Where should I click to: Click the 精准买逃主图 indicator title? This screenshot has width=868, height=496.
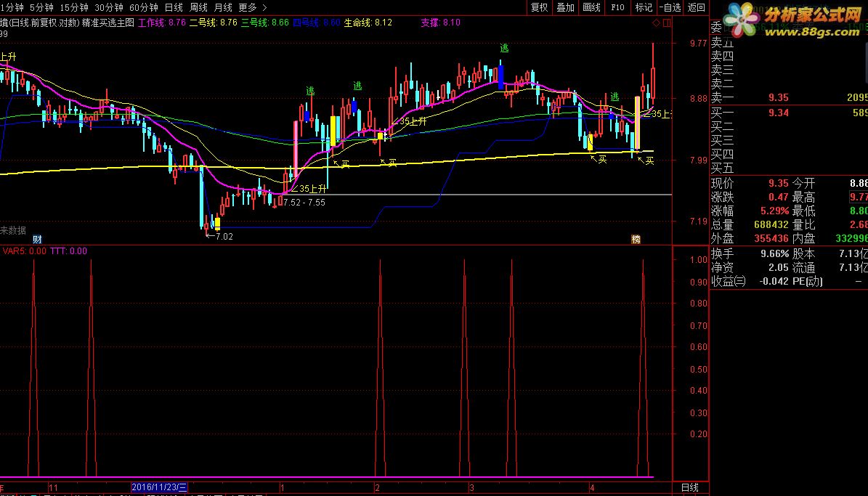pos(108,23)
